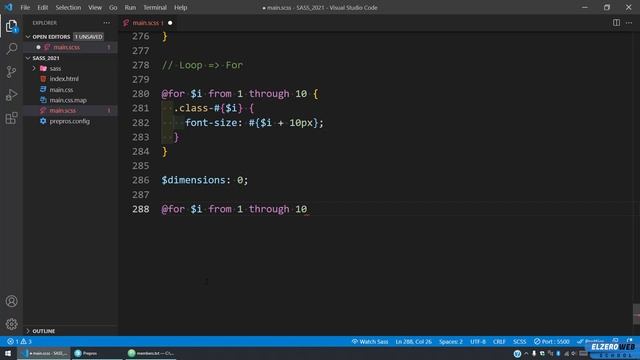Open the File menu
This screenshot has width=640, height=360.
(25, 7)
